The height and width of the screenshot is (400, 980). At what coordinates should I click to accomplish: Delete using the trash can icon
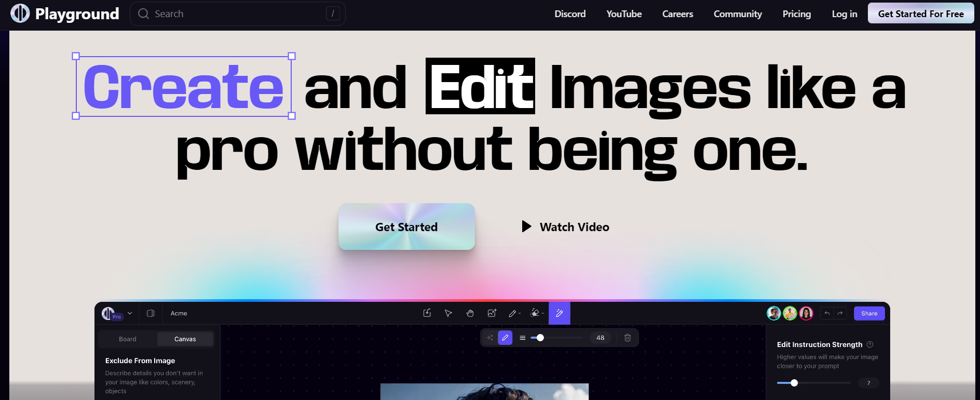tap(627, 338)
